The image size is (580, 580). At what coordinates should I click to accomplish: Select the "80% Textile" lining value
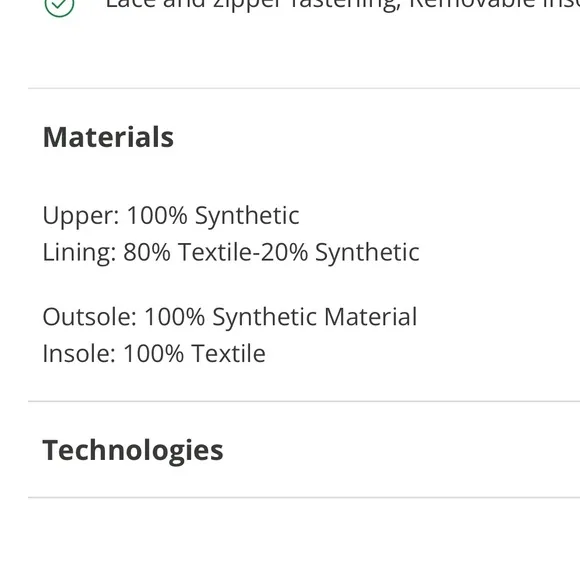pyautogui.click(x=188, y=252)
